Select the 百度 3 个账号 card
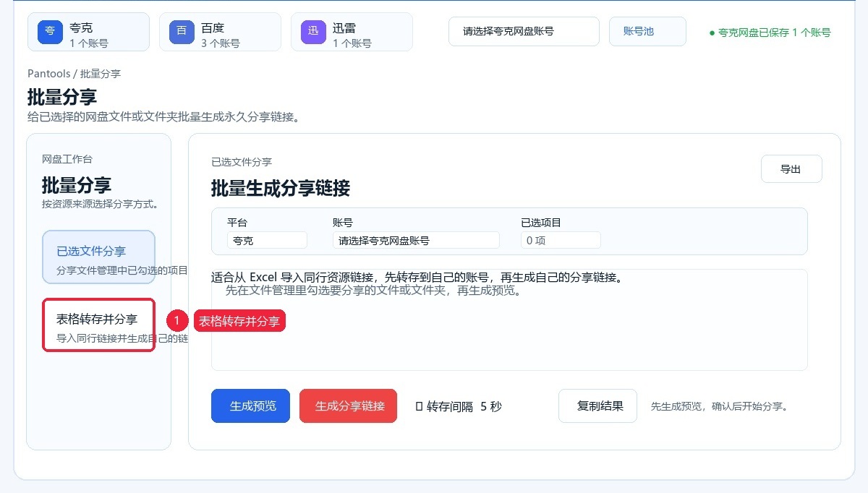Screen dimensions: 868x493 [x=220, y=32]
